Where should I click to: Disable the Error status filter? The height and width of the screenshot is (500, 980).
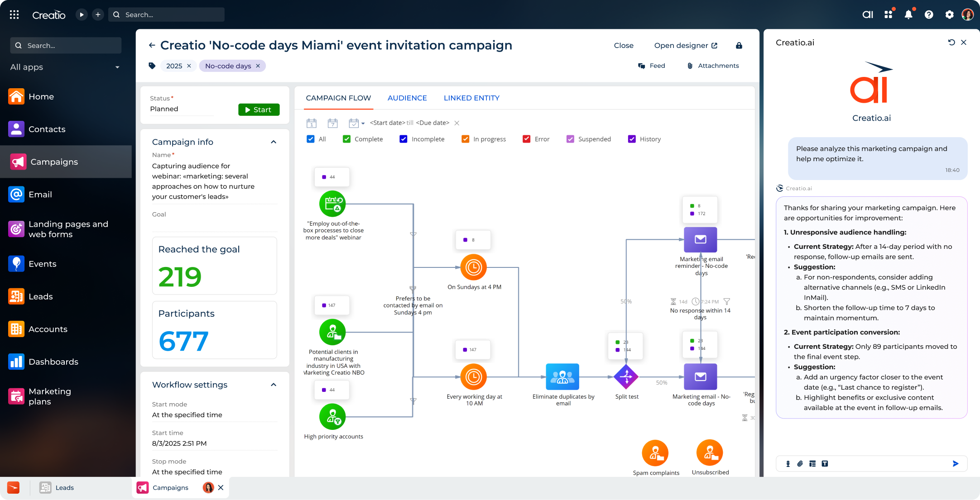point(526,139)
